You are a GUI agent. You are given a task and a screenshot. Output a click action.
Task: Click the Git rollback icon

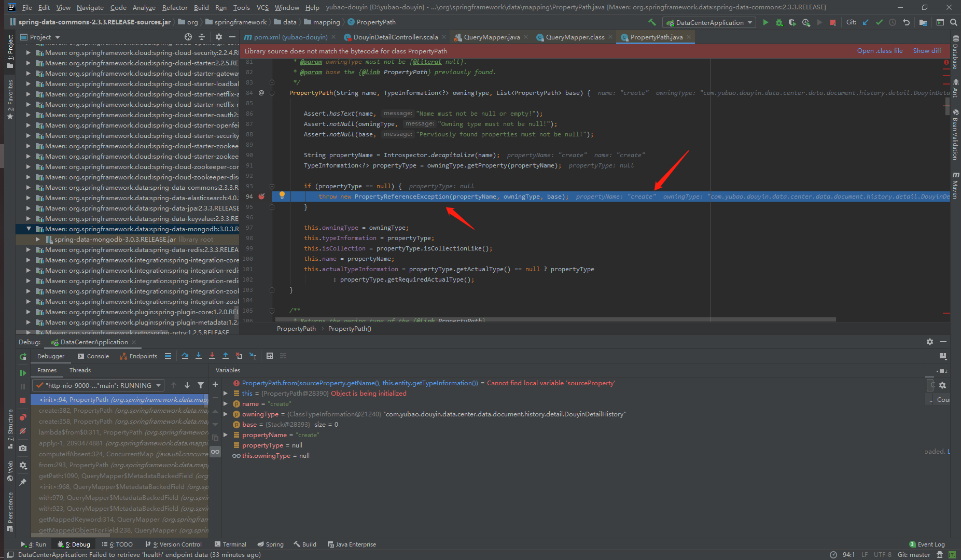(x=906, y=22)
